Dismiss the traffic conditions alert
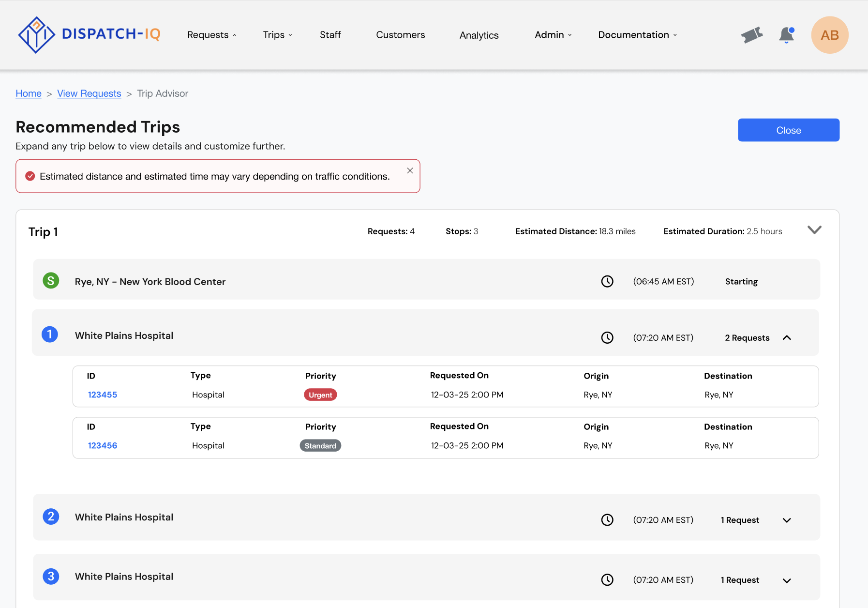868x608 pixels. pos(410,170)
